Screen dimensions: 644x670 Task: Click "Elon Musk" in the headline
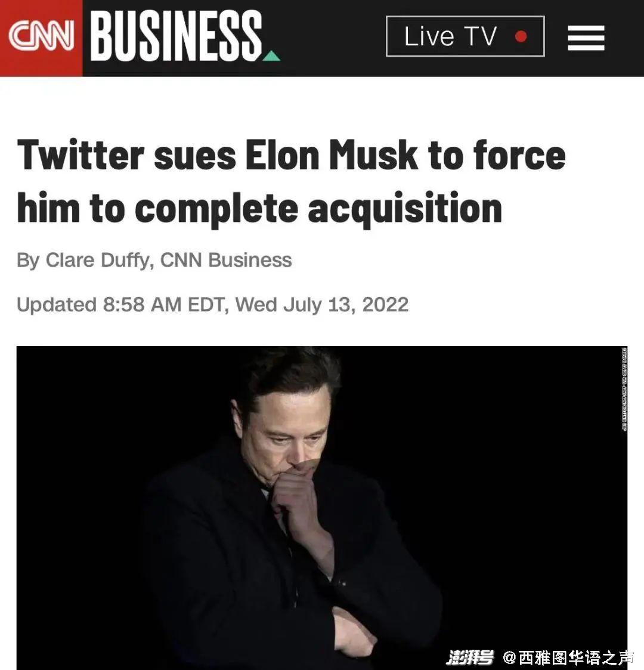coord(331,155)
